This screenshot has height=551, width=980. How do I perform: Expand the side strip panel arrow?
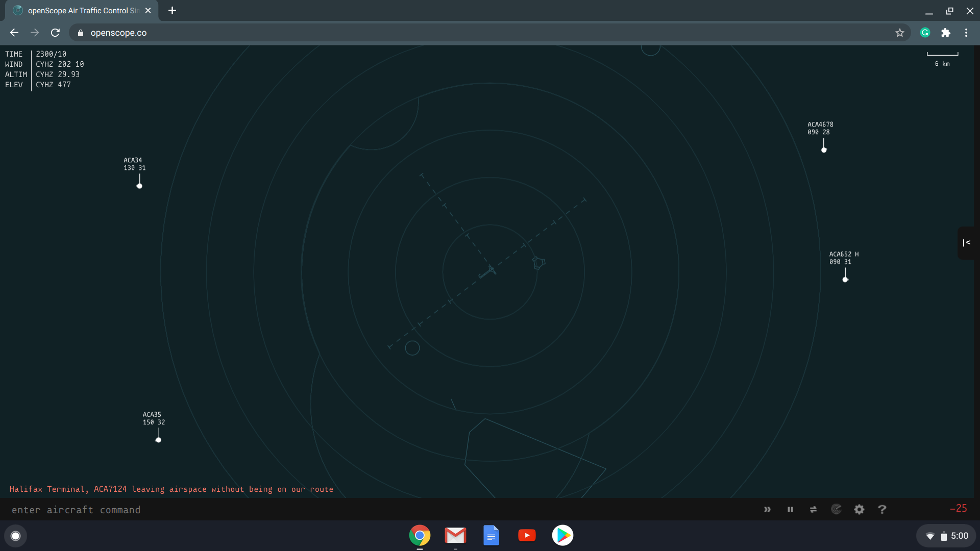[x=966, y=242]
